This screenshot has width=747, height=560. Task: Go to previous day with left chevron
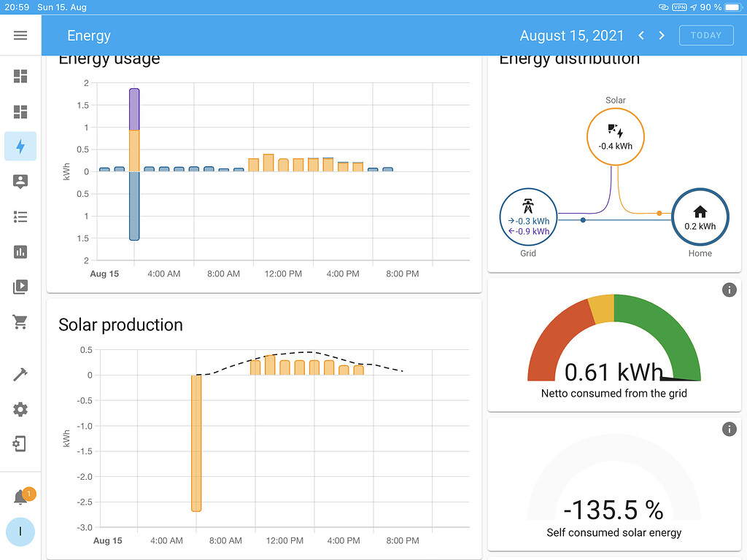(x=640, y=35)
